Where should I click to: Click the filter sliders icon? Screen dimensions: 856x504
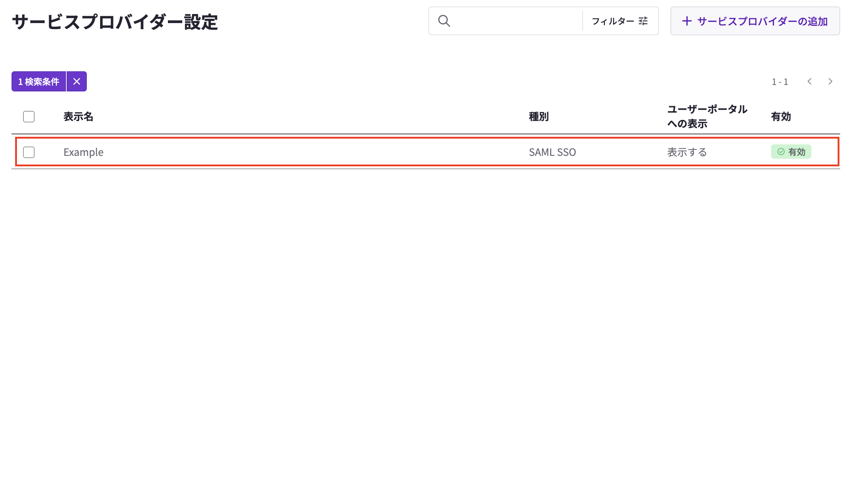643,21
